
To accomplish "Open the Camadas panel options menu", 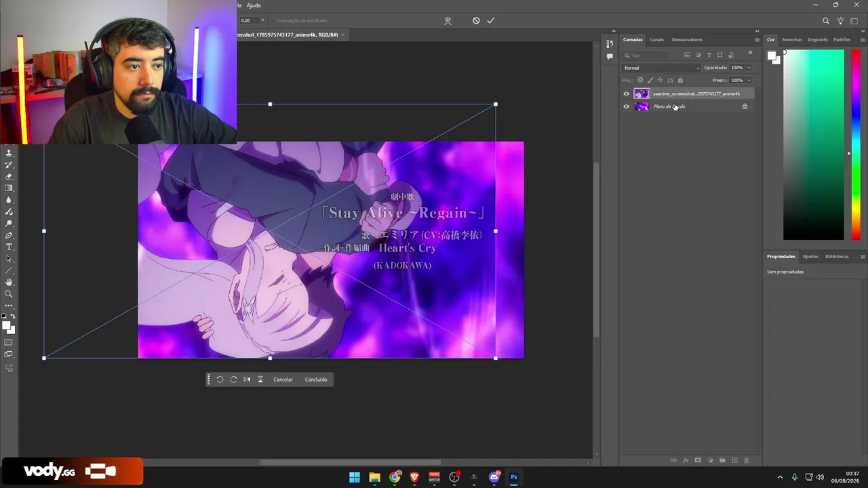I will coord(757,39).
